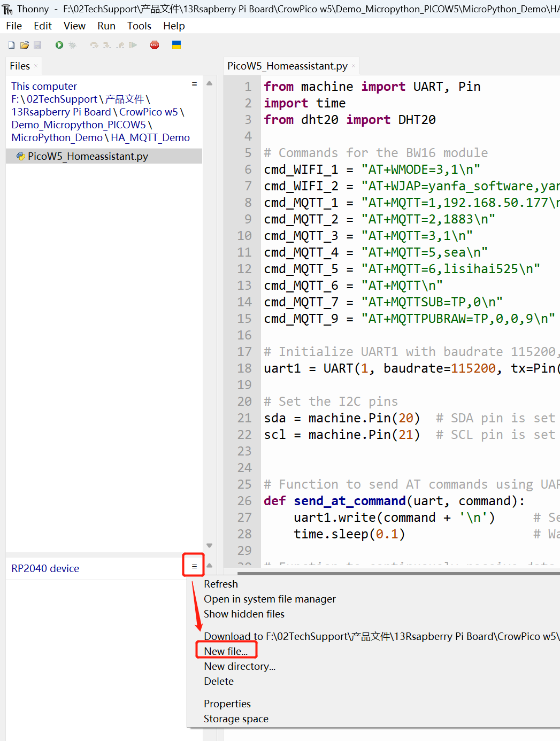Screen dimensions: 560x741
Task: Click the Step over icon
Action: click(94, 45)
